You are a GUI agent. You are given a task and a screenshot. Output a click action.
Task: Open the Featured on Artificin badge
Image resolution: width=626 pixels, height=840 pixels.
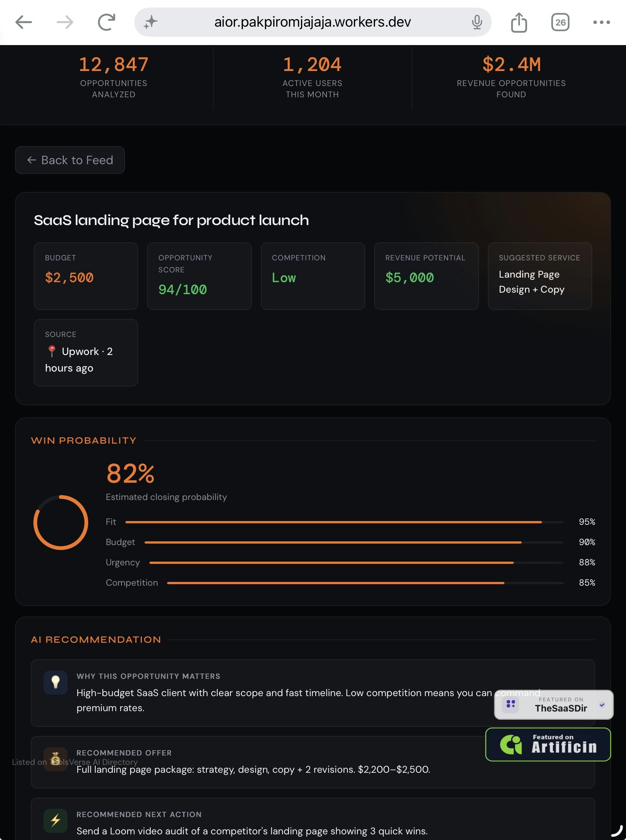pos(548,745)
